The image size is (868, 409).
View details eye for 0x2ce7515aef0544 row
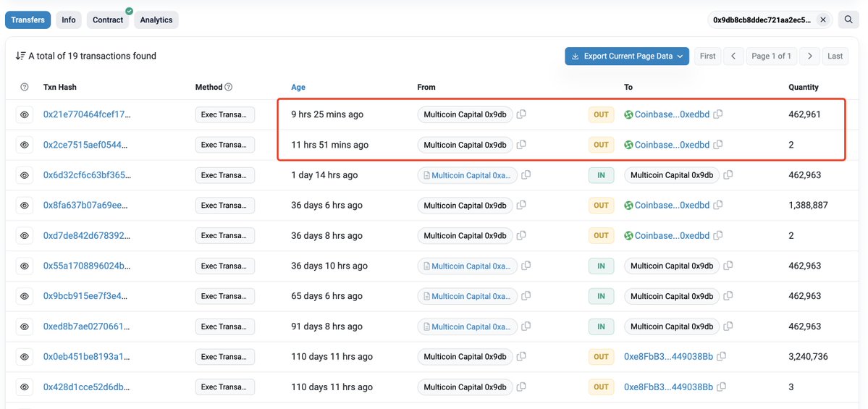[25, 145]
